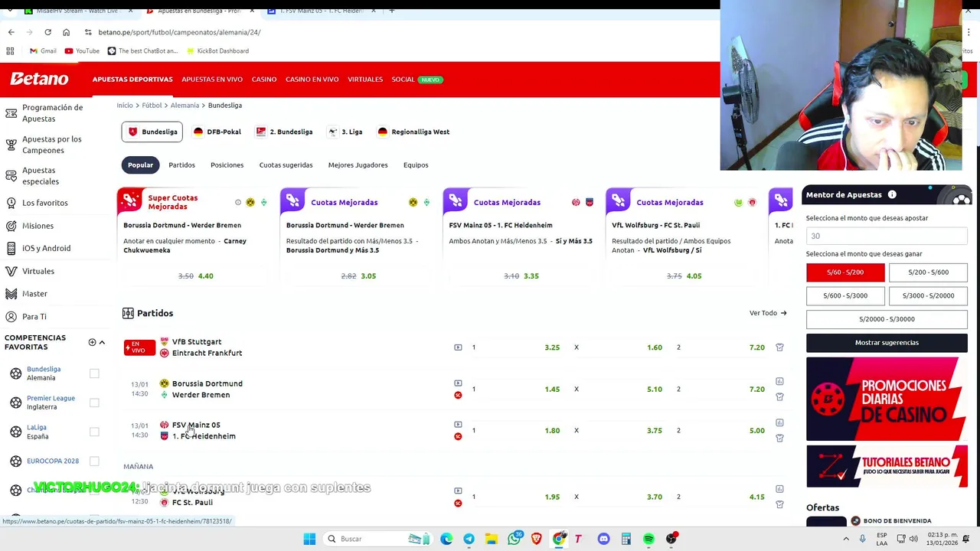Click the Mentor de Apuestas info icon

coord(892,194)
